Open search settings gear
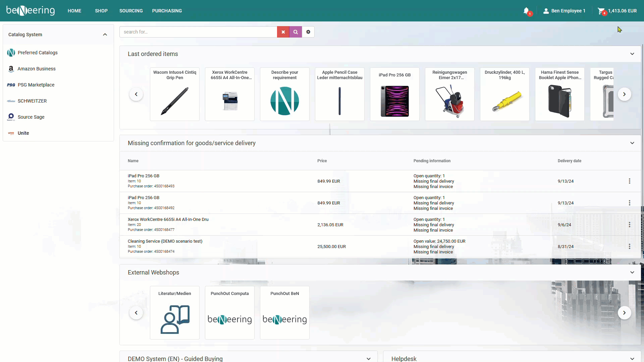Viewport: 644px width, 362px height. tap(308, 32)
